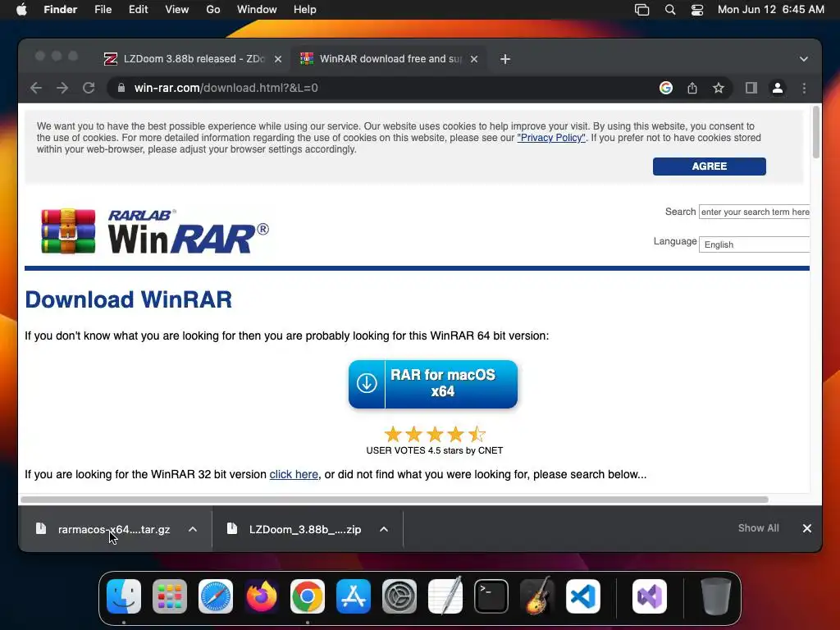Screen dimensions: 840x630
Task: Open the Chrome profile avatar
Action: (x=778, y=88)
